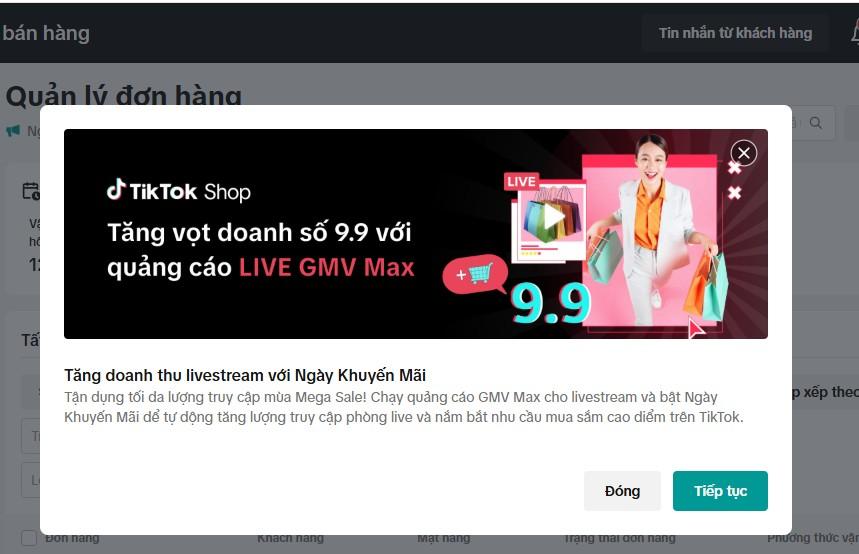Click the megaphone announcement icon

[13, 131]
